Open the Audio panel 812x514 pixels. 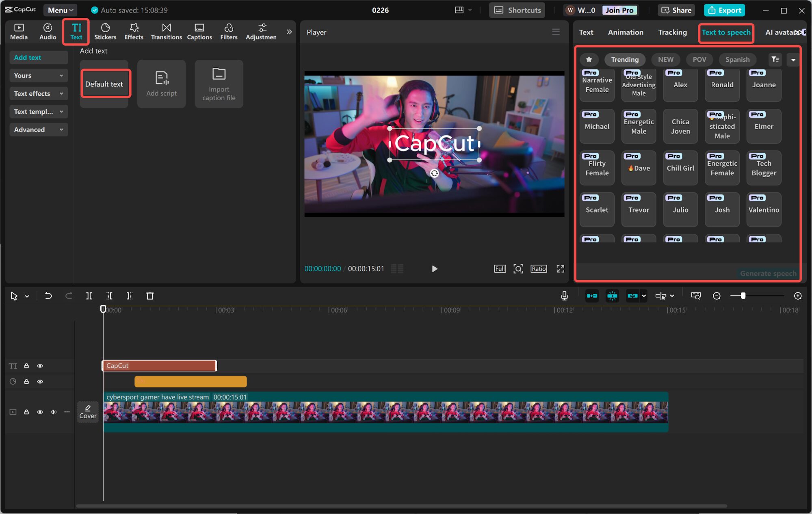pyautogui.click(x=48, y=32)
